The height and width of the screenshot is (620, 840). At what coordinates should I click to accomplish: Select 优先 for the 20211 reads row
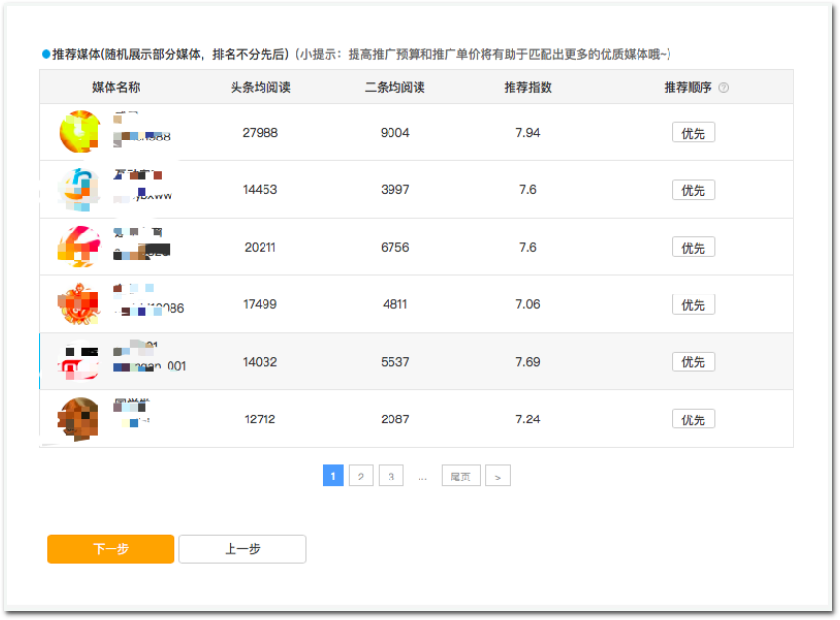[693, 247]
